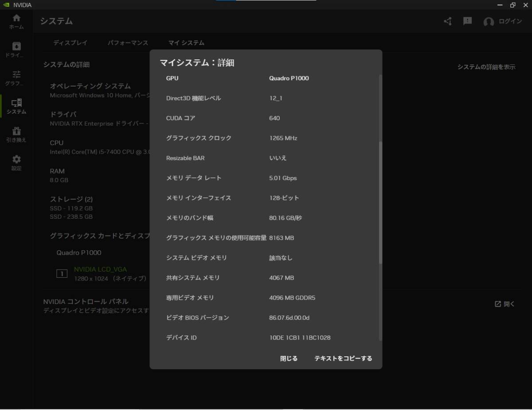
Task: Click the オペレーティング システム heading
Action: (90, 86)
